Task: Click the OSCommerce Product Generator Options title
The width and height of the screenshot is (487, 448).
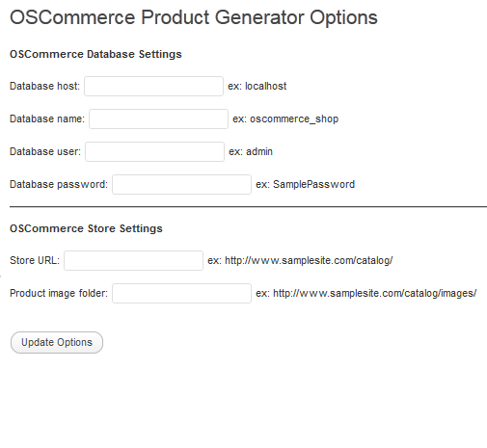Action: pyautogui.click(x=194, y=17)
